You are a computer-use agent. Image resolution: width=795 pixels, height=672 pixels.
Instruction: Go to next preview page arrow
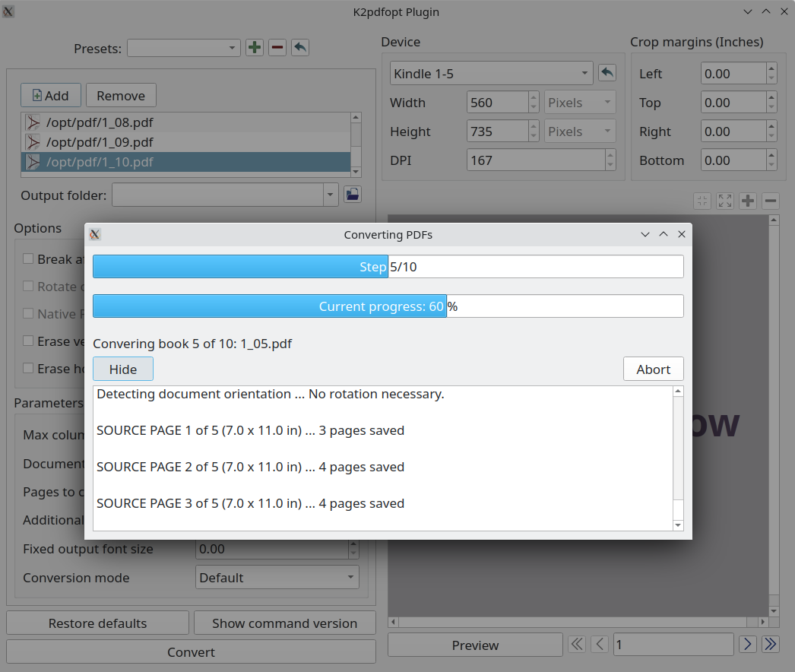point(748,644)
